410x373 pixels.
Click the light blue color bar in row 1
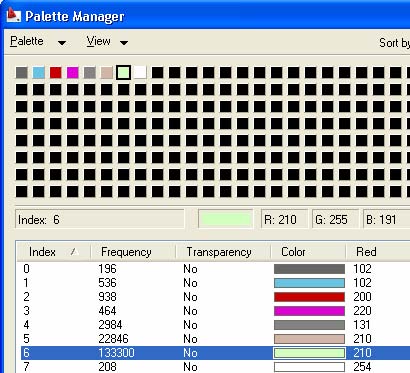(x=309, y=283)
